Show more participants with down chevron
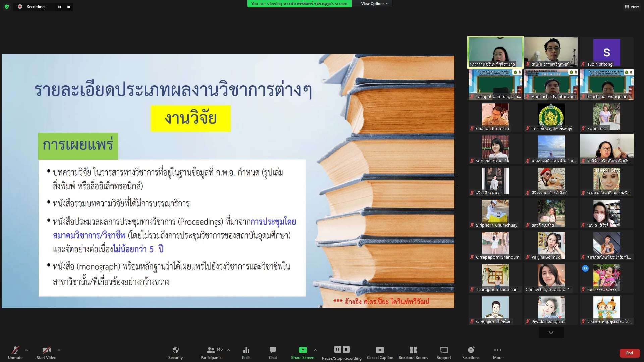Viewport: 644px width, 362px height. (x=551, y=333)
